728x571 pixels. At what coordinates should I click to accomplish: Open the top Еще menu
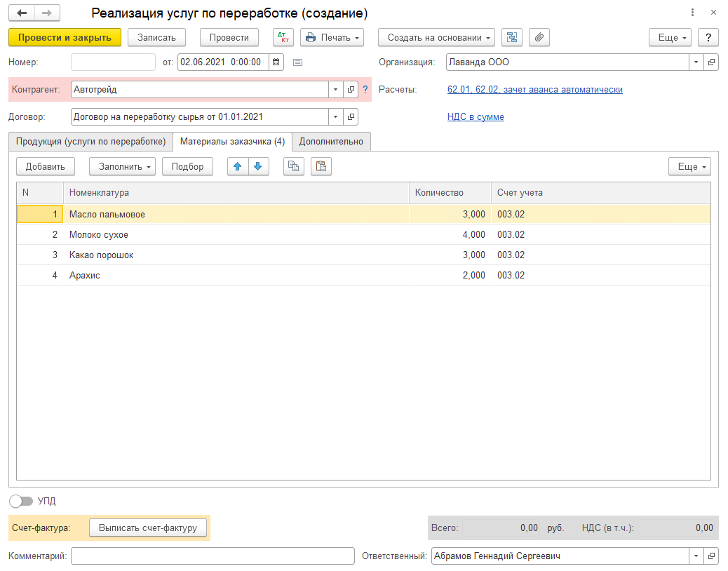point(670,38)
